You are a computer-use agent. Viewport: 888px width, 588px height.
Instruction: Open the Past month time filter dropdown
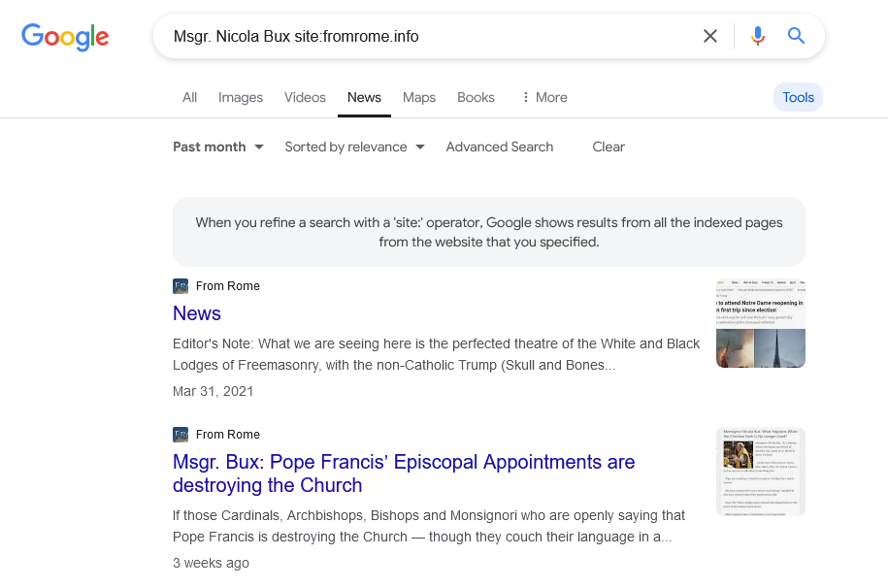tap(218, 147)
